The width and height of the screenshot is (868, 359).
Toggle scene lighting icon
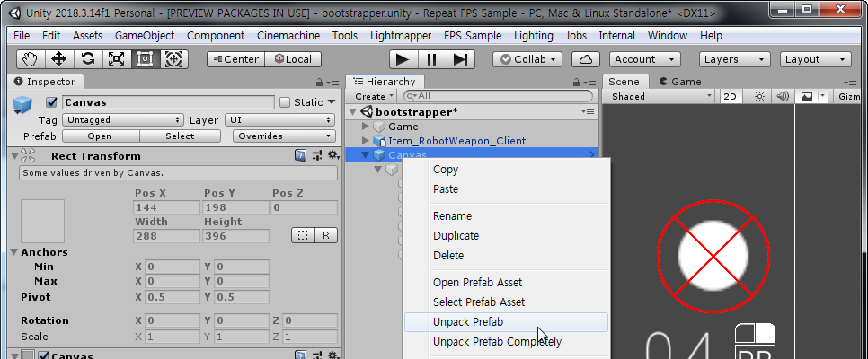[759, 96]
